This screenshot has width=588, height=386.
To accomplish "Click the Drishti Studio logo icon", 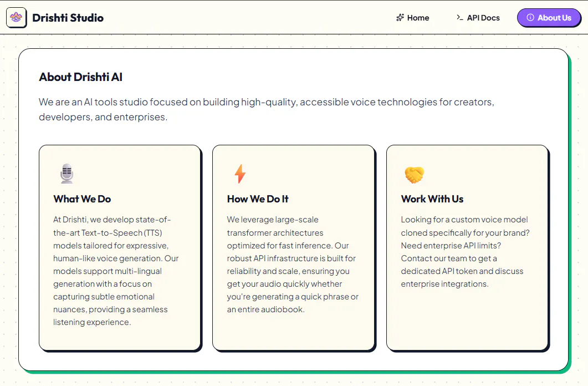I will pos(16,17).
